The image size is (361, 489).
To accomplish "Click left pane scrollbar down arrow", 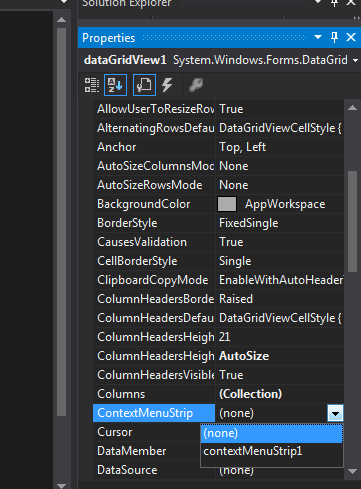I will [61, 485].
